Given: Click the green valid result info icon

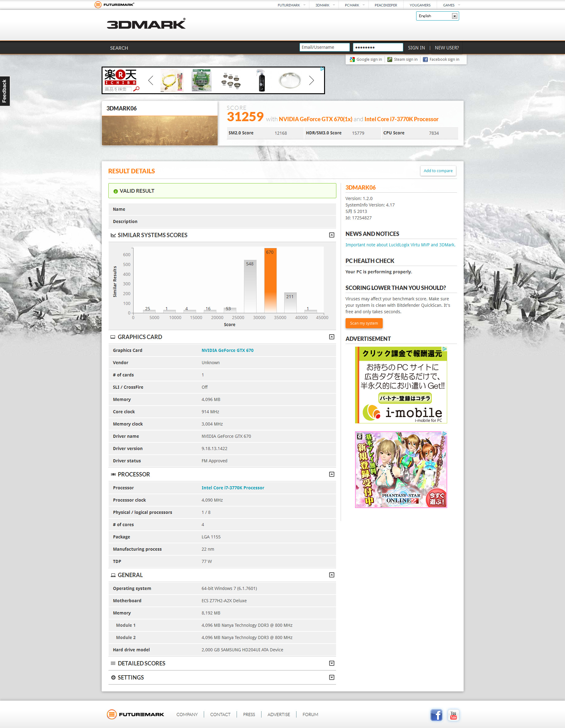Looking at the screenshot, I should click(115, 191).
